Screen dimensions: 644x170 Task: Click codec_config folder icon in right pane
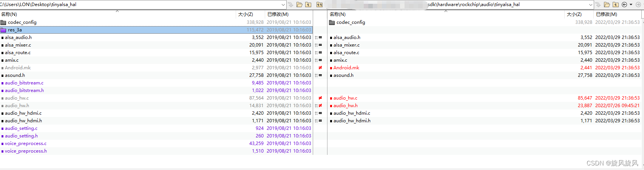[332, 22]
